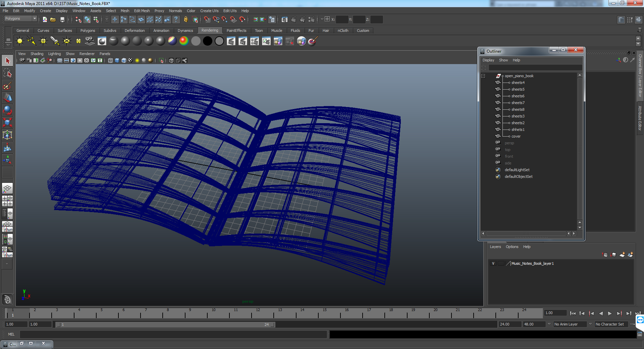
Task: Open the Edit Mesh menu
Action: point(142,11)
